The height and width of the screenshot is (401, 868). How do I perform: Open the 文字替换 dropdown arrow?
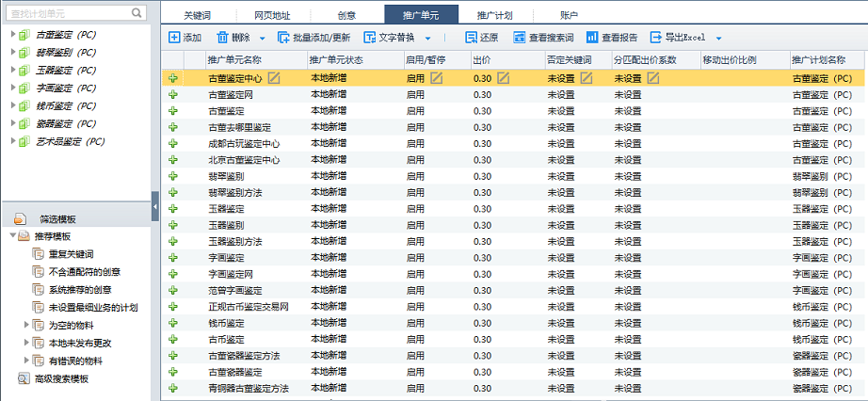pyautogui.click(x=427, y=39)
